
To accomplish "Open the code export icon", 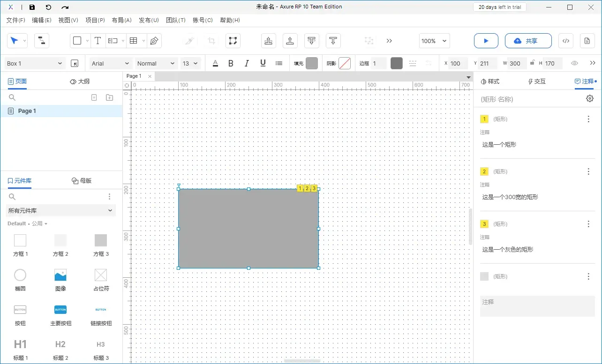I will [x=566, y=41].
